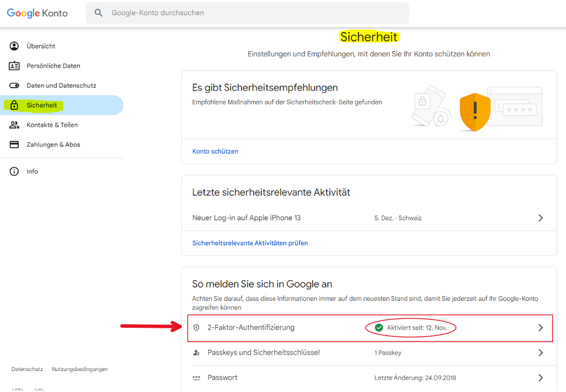Click the Info circle icon
Viewport: 566px width, 392px height.
click(14, 171)
